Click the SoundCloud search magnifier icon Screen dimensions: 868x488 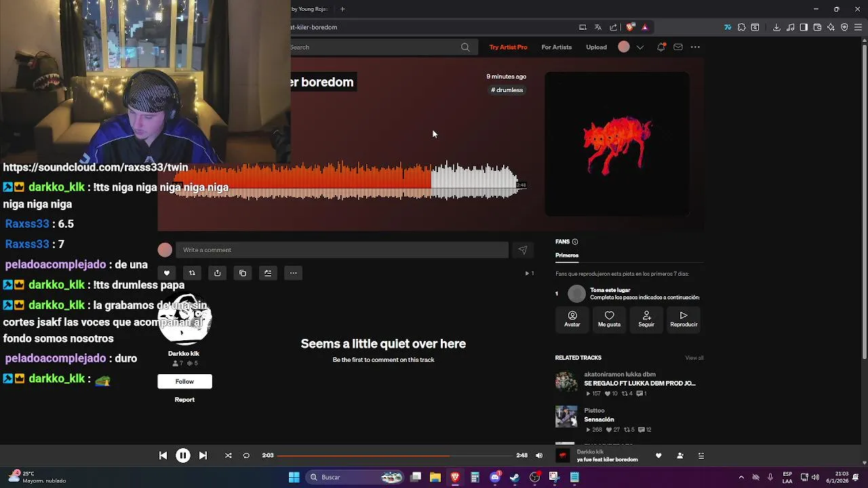pos(465,47)
